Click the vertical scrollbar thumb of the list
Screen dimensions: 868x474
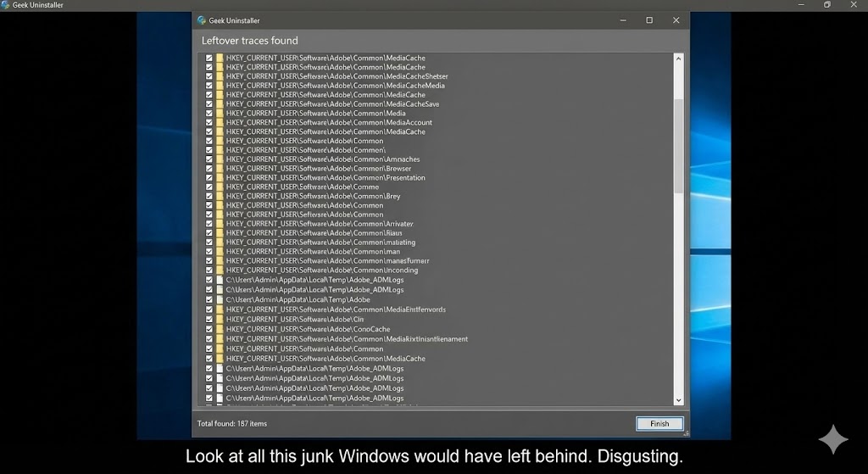click(678, 144)
